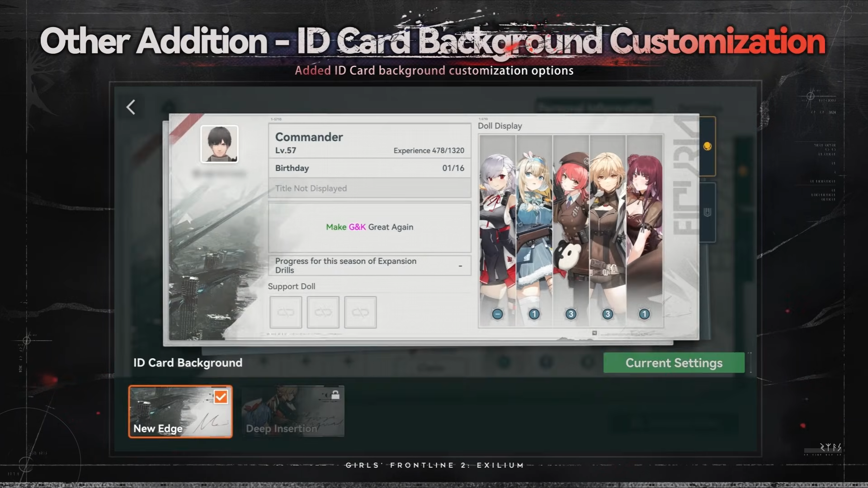Viewport: 868px width, 488px height.
Task: Tap the minus badge under the first doll
Action: coord(497,314)
